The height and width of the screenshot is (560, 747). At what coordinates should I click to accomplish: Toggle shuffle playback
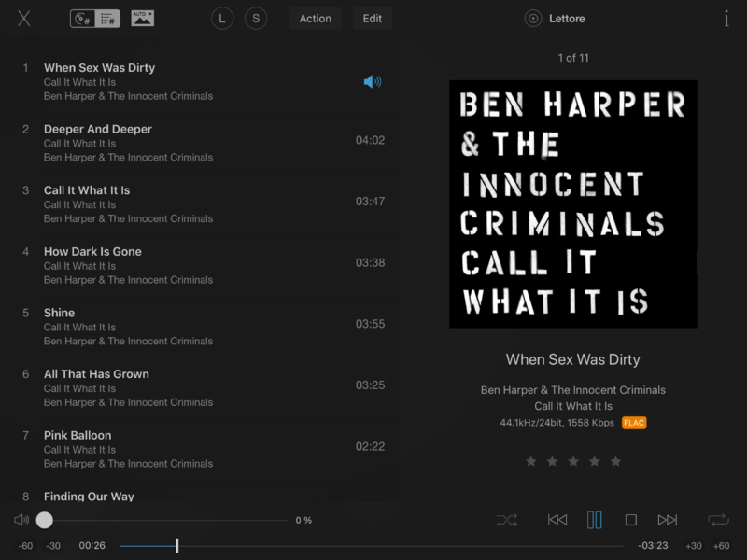tap(507, 520)
